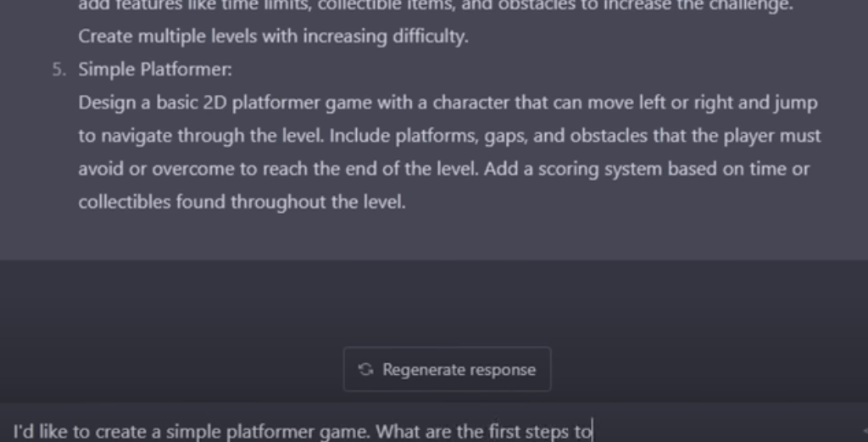The width and height of the screenshot is (868, 442).
Task: Click 'throughout the level.' ending the response
Action: pyautogui.click(x=319, y=202)
